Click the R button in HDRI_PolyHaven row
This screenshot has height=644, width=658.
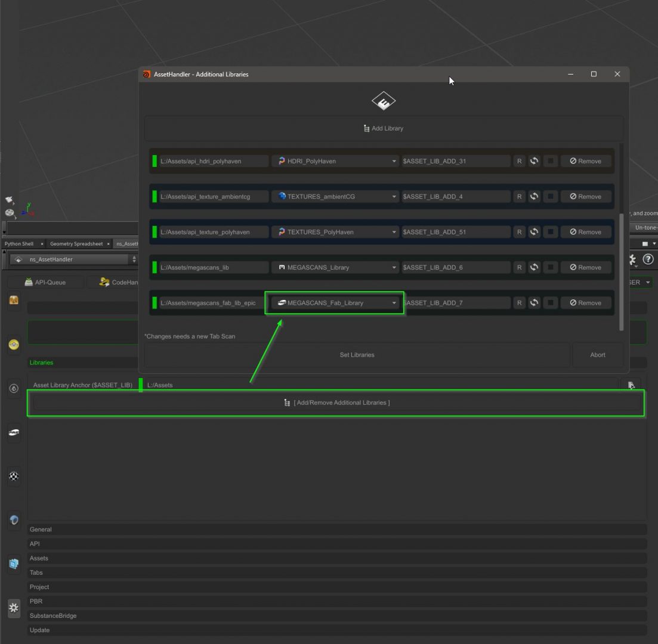pyautogui.click(x=519, y=161)
